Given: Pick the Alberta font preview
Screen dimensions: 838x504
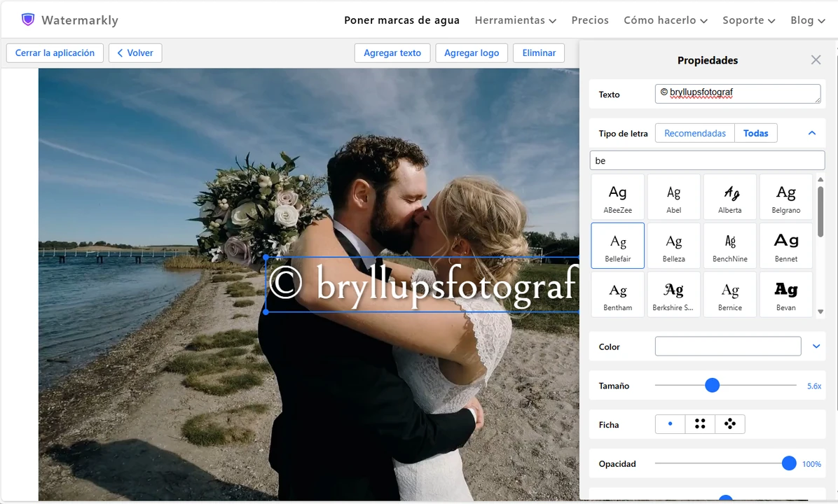Looking at the screenshot, I should [x=729, y=197].
